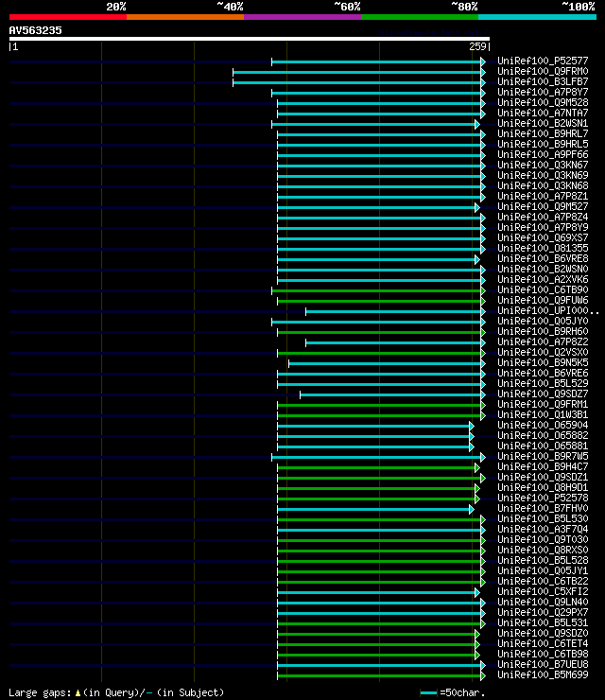Click the =50char. scale bar legend
Image resolution: width=605 pixels, height=700 pixels.
coord(453,693)
